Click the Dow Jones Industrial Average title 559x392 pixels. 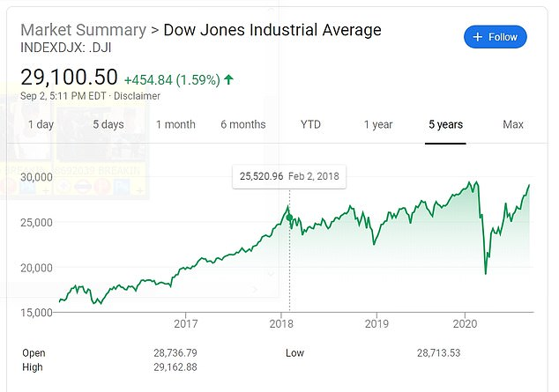(x=272, y=30)
